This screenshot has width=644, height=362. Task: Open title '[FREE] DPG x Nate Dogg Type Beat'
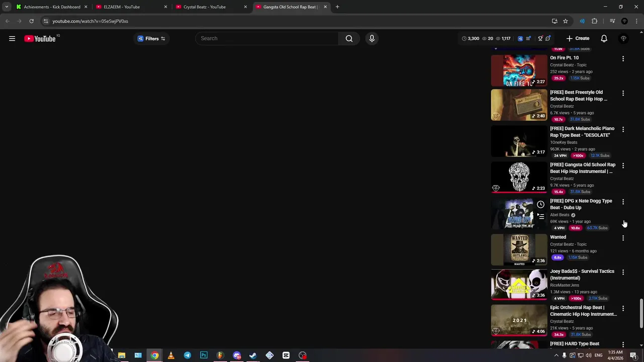[x=581, y=204]
